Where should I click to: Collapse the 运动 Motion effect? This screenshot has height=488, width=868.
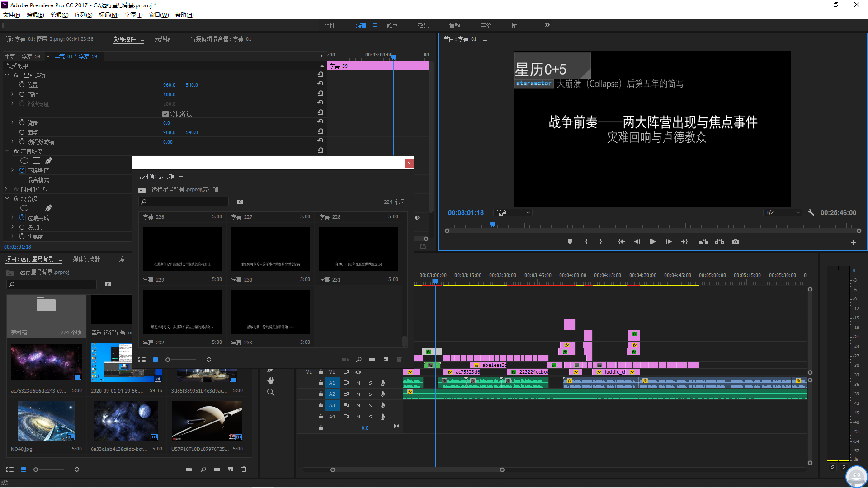pyautogui.click(x=7, y=75)
